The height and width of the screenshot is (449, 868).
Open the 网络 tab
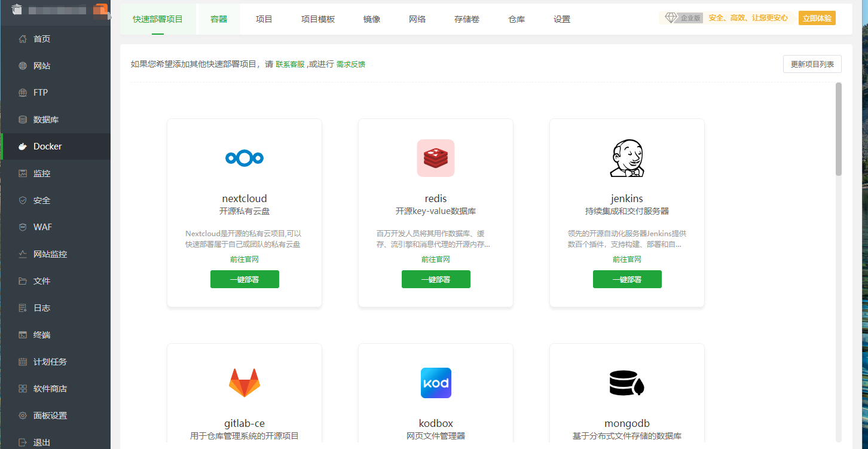point(417,19)
